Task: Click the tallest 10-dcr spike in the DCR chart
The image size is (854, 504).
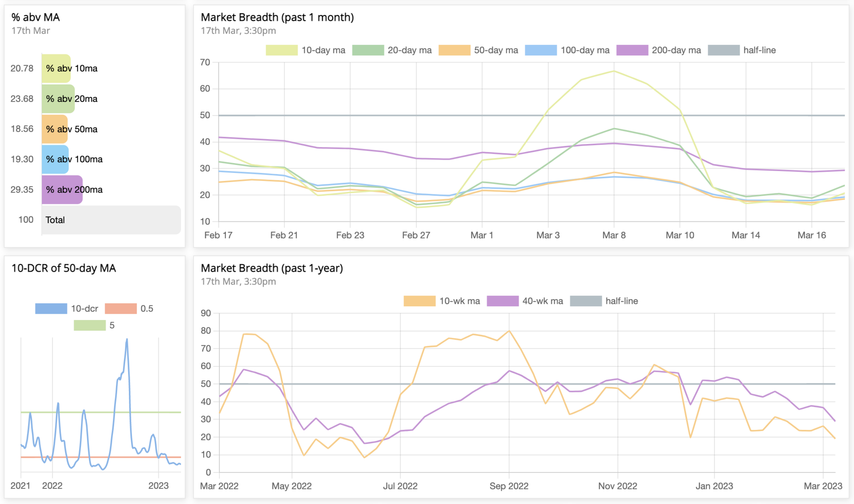Action: tap(127, 339)
